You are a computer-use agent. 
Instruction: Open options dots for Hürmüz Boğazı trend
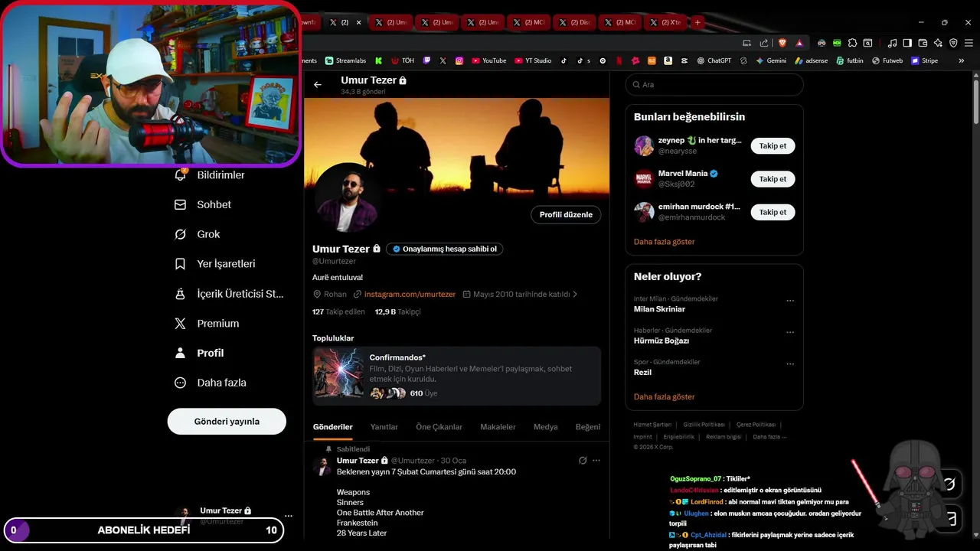pyautogui.click(x=790, y=333)
